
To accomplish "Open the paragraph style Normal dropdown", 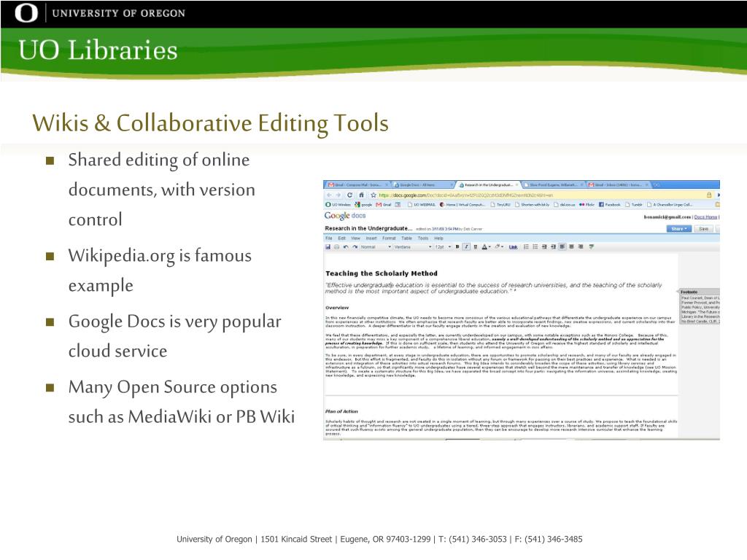I will point(376,246).
